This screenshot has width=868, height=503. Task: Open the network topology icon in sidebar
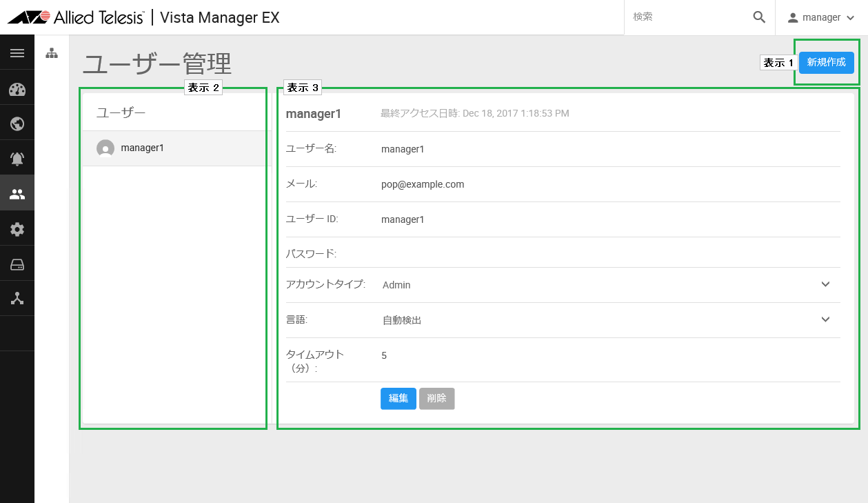point(17,299)
